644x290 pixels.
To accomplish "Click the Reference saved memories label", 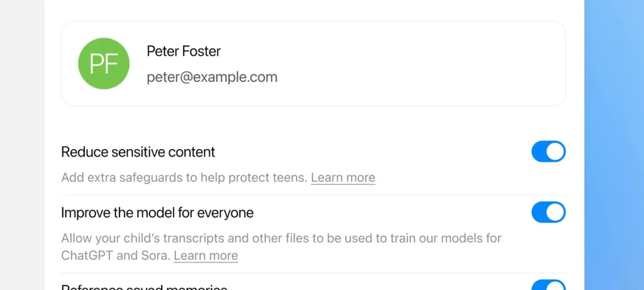I will (x=144, y=287).
